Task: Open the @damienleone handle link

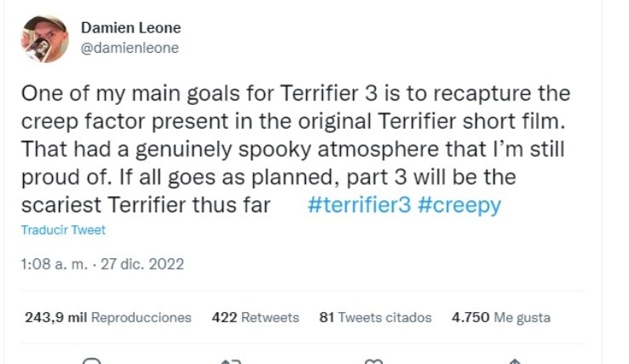Action: pyautogui.click(x=130, y=49)
